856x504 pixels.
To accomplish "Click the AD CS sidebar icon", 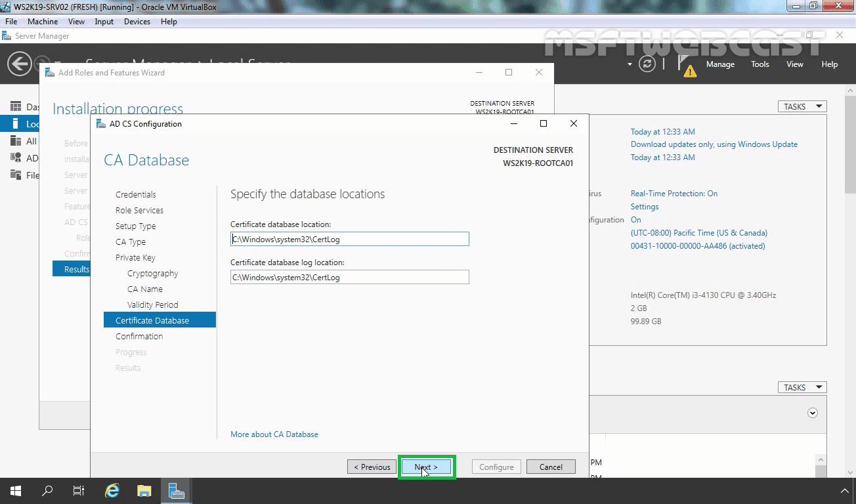I will [x=16, y=157].
